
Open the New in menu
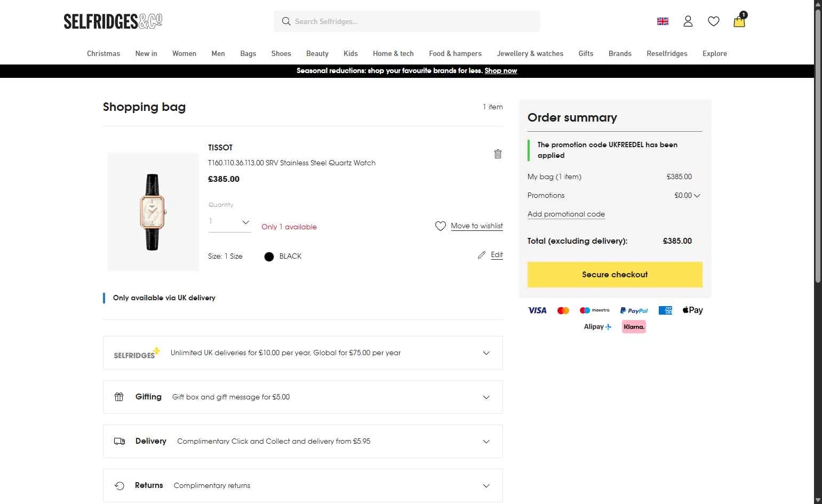[x=146, y=53]
